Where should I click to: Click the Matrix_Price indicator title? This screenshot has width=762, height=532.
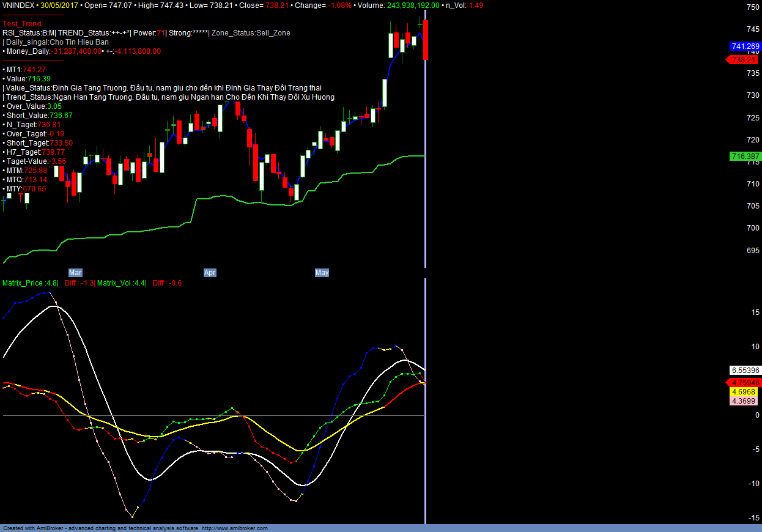click(31, 283)
